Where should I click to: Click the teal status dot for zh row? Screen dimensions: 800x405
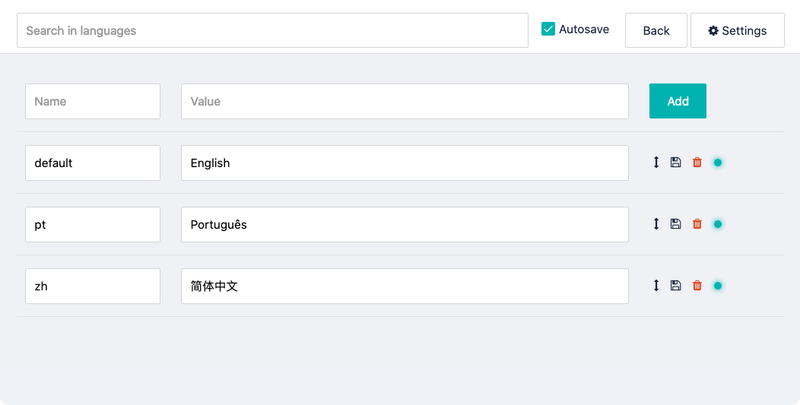pyautogui.click(x=718, y=286)
